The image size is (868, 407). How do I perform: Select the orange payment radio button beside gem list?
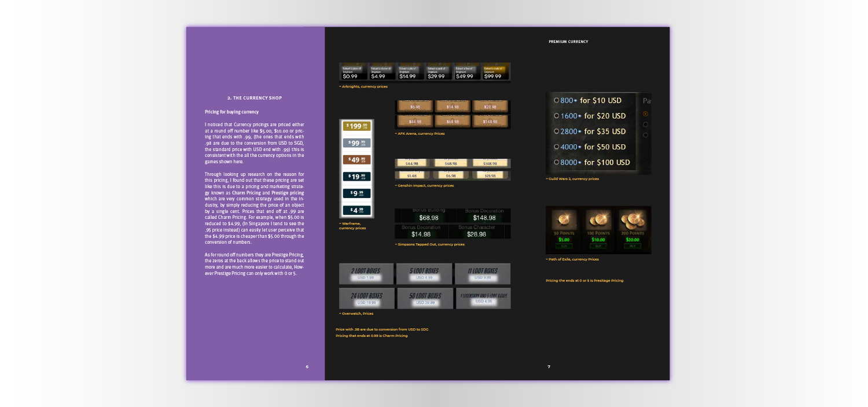tap(645, 113)
